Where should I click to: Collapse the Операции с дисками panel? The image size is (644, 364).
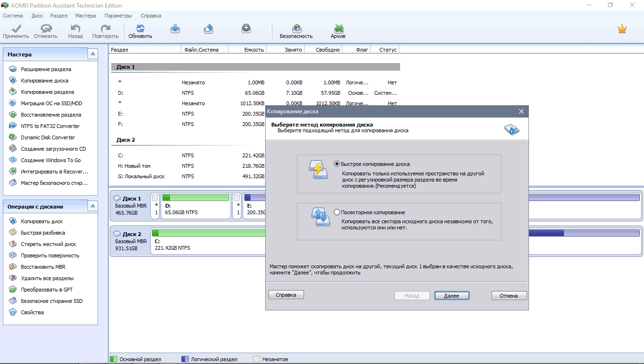(x=93, y=206)
